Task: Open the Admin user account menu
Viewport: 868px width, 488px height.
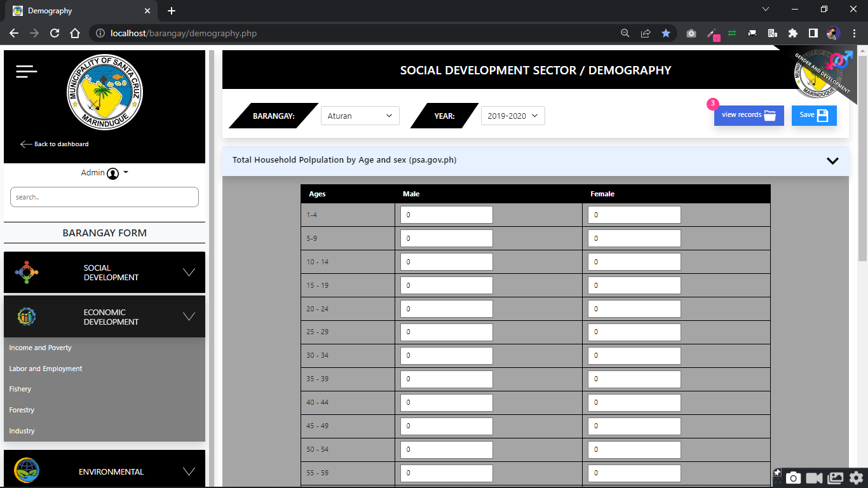Action: [x=105, y=173]
